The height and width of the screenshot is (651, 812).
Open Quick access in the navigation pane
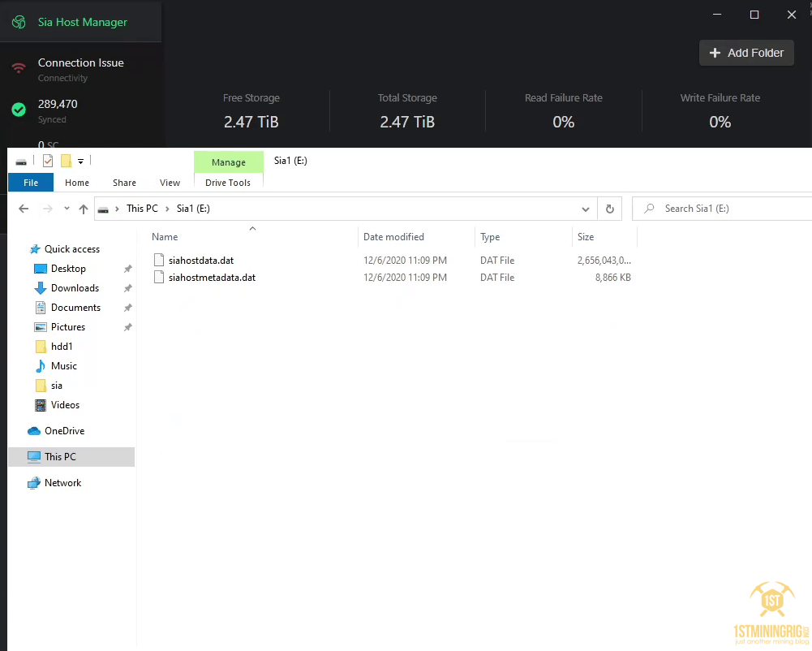point(72,248)
